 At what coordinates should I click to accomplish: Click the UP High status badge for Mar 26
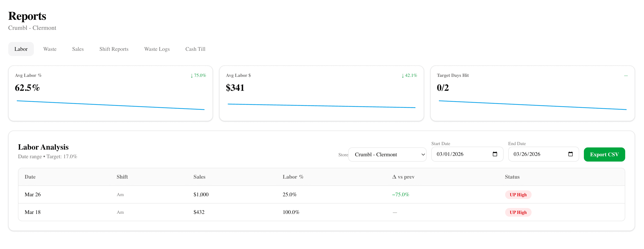click(x=518, y=194)
